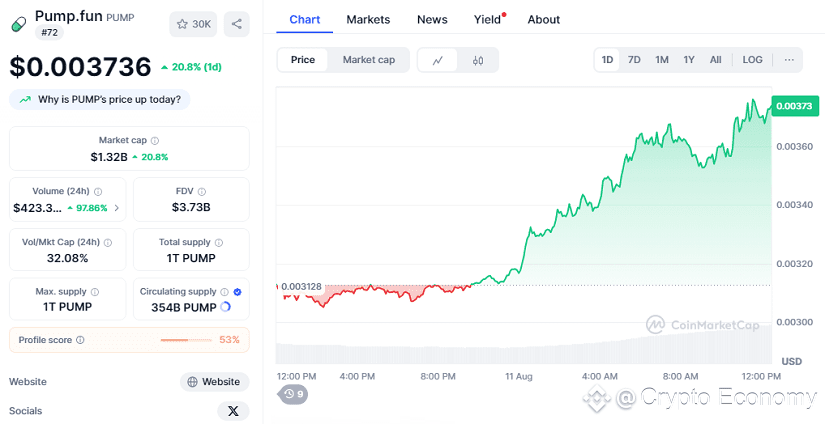Image resolution: width=825 pixels, height=424 pixels.
Task: Click the 4:00 AM x-axis label
Action: click(600, 377)
